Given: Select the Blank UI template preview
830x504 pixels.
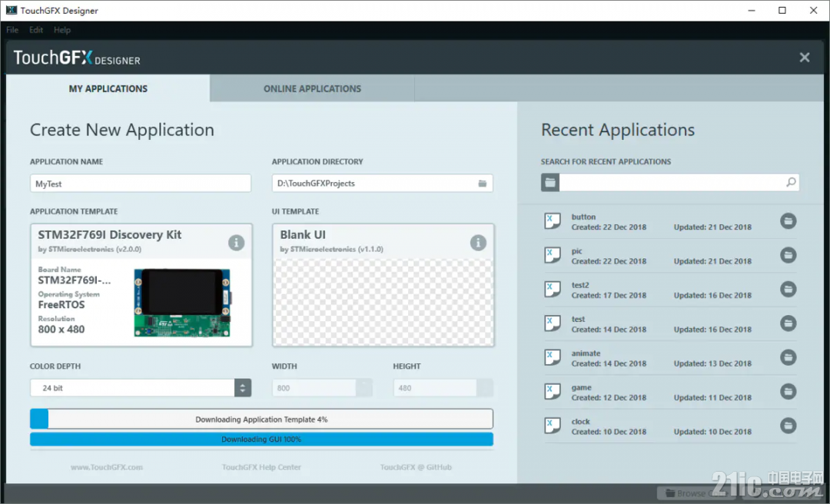Looking at the screenshot, I should (383, 302).
